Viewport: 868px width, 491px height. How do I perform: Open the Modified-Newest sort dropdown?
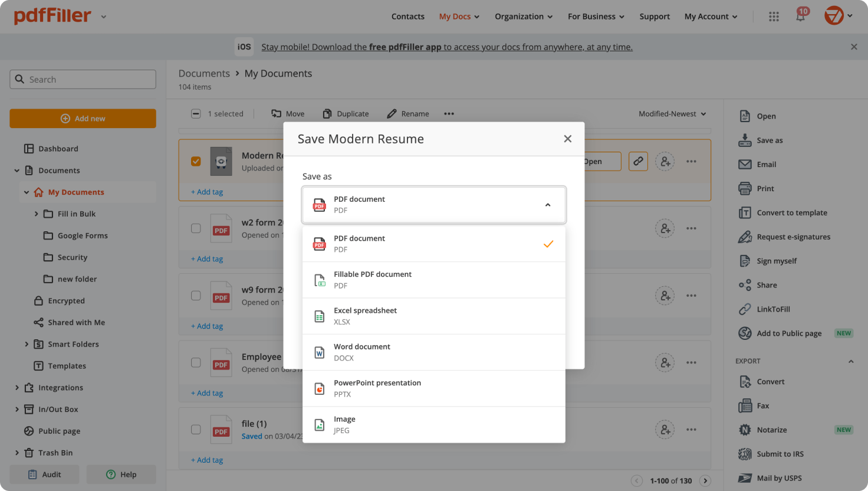tap(672, 113)
